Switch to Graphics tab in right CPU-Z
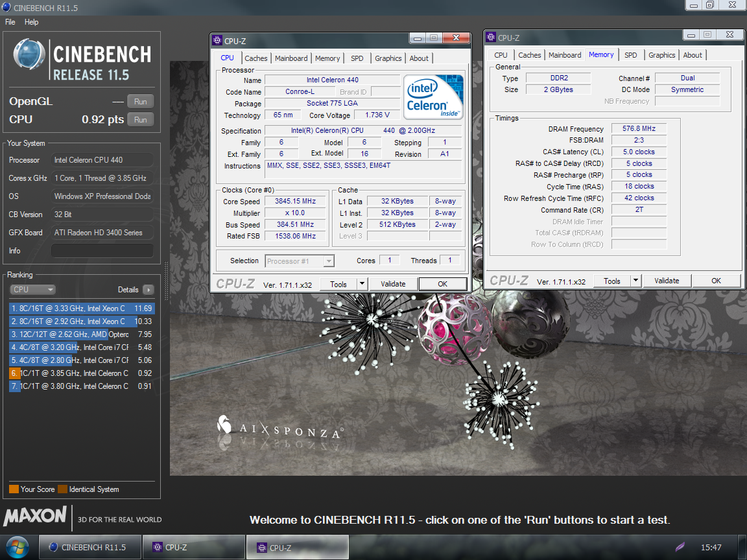Image resolution: width=747 pixels, height=560 pixels. 661,54
